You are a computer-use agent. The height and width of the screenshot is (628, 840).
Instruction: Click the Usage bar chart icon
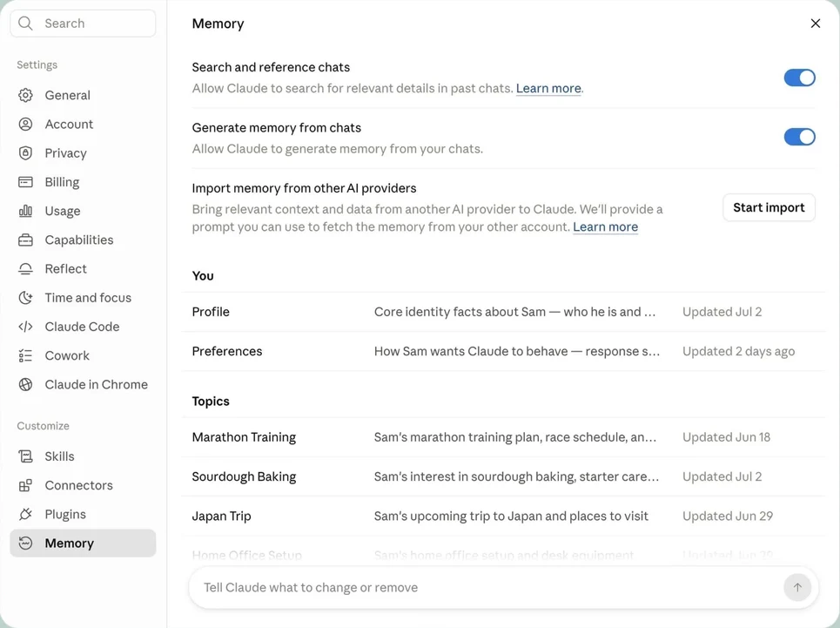(x=25, y=211)
